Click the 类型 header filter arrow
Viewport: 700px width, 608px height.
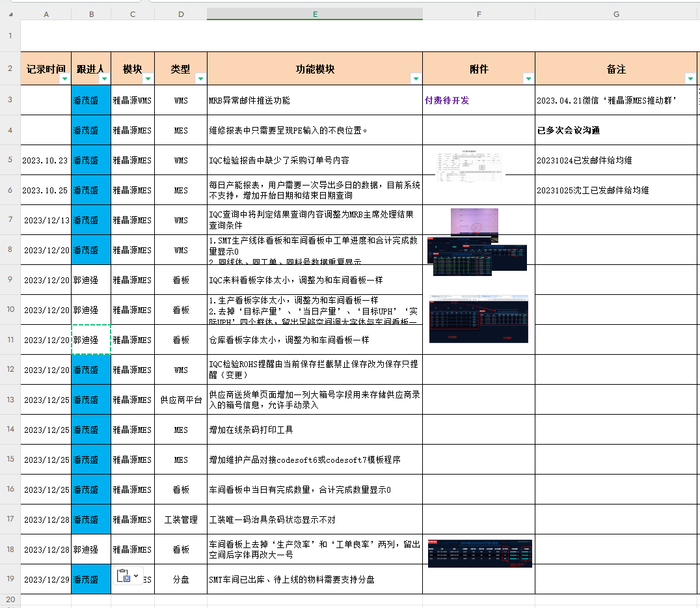click(200, 79)
